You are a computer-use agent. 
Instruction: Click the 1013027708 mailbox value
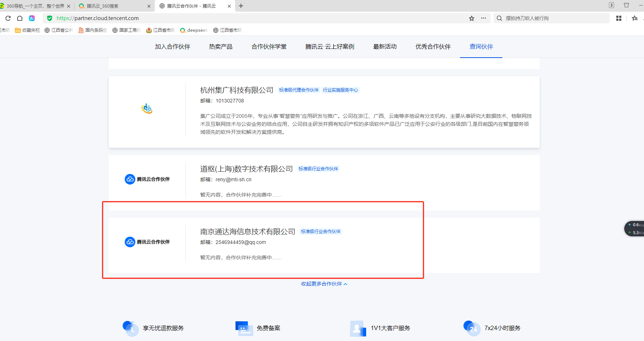coord(230,101)
